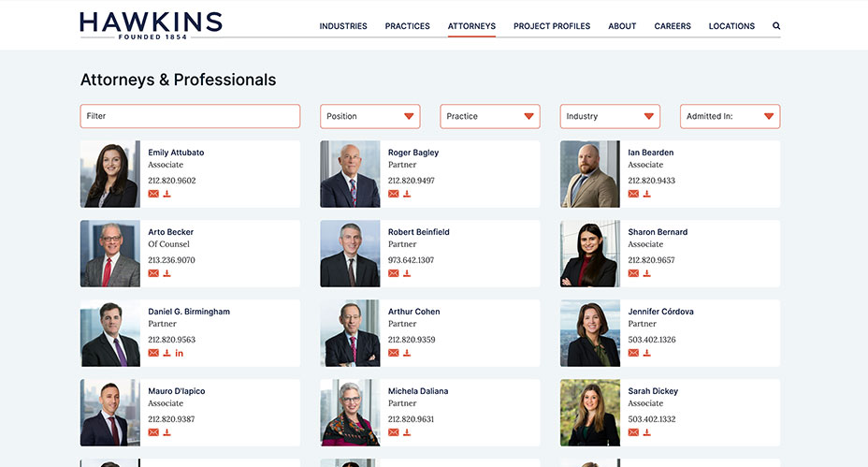The height and width of the screenshot is (467, 868).
Task: Download Mauro D'Iapico's vCard
Action: click(166, 432)
